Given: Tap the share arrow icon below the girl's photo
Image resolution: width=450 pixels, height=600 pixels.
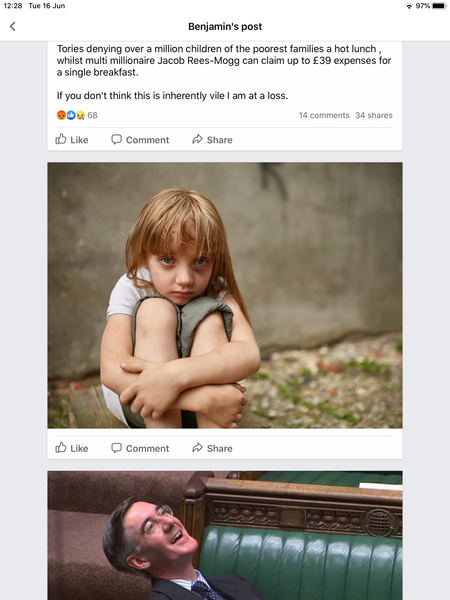Looking at the screenshot, I should (197, 448).
